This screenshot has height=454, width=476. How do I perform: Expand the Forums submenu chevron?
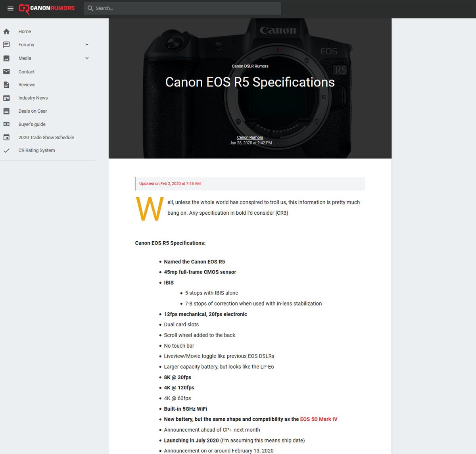(x=87, y=44)
